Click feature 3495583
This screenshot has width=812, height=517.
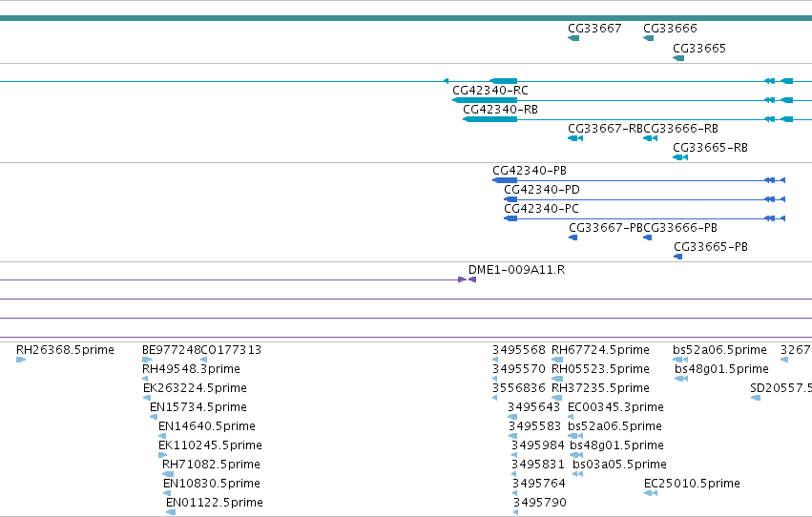[534, 427]
